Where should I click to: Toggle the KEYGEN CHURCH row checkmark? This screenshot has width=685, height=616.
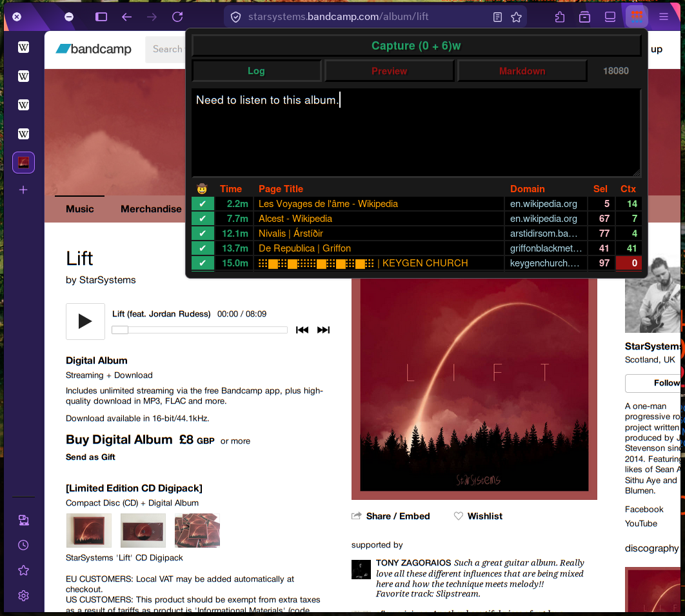(203, 263)
